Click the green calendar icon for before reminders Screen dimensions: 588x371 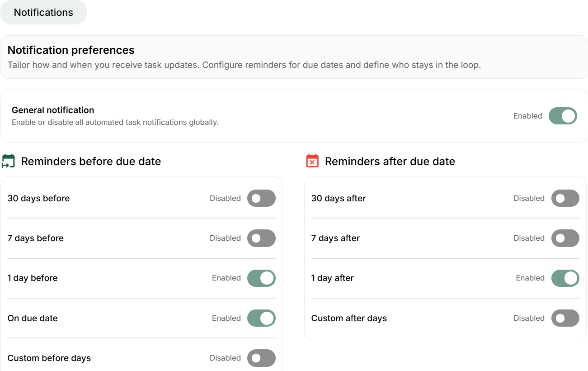9,161
